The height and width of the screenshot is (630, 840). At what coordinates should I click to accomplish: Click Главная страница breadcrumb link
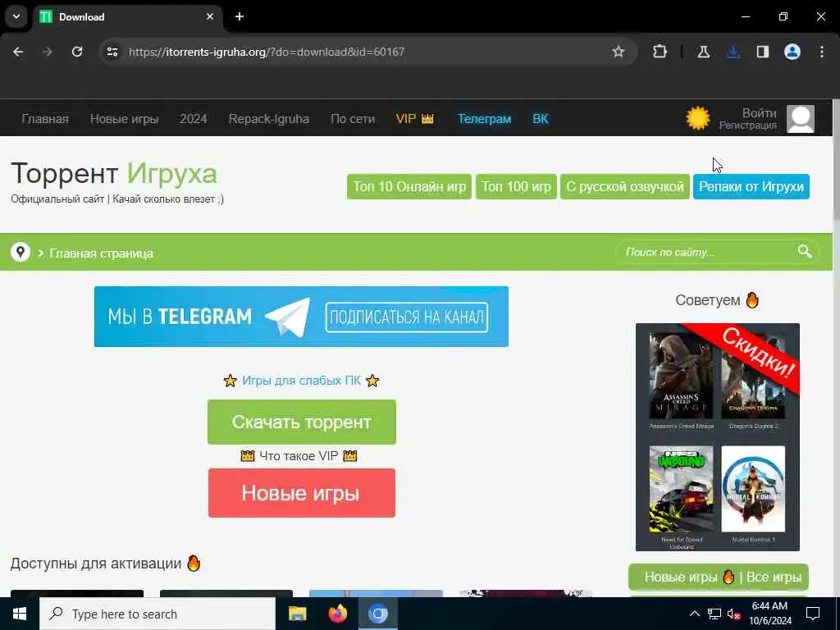101,253
